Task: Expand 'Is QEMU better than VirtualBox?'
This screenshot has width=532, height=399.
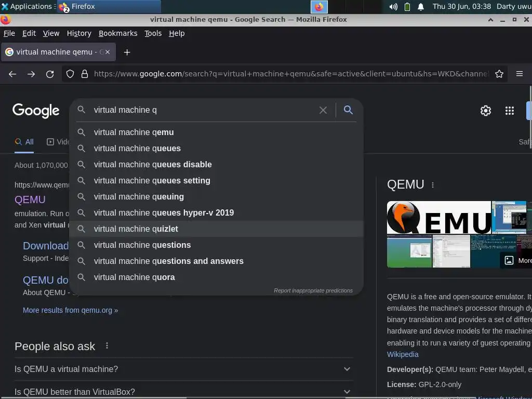Action: point(183,391)
